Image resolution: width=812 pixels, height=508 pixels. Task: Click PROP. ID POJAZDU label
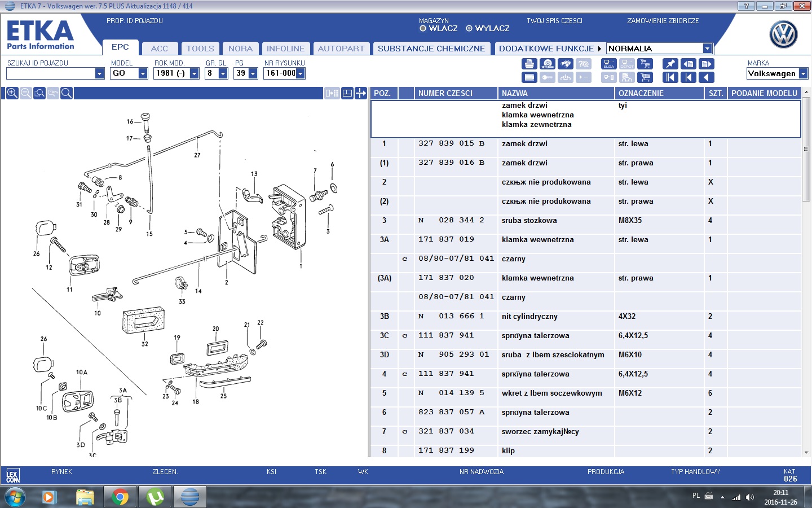click(135, 21)
